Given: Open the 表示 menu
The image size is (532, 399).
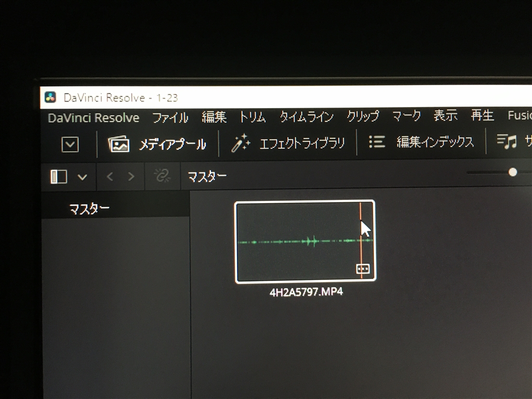Looking at the screenshot, I should click(x=445, y=115).
